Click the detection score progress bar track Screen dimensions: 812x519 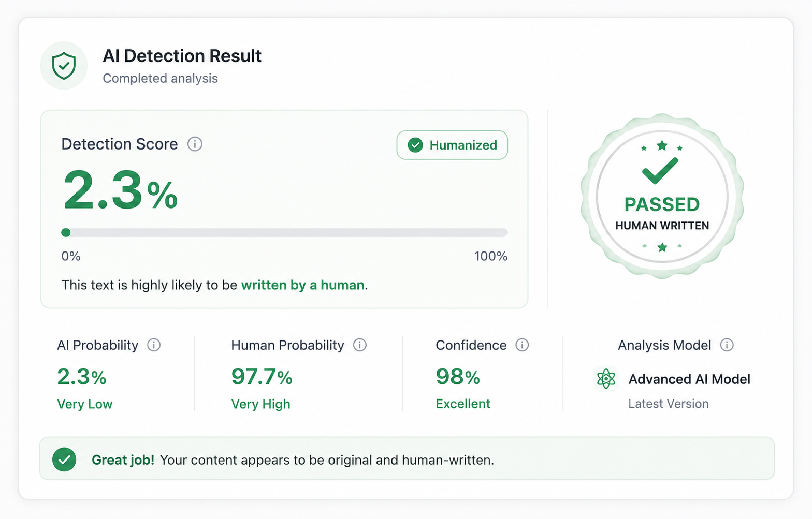(284, 232)
